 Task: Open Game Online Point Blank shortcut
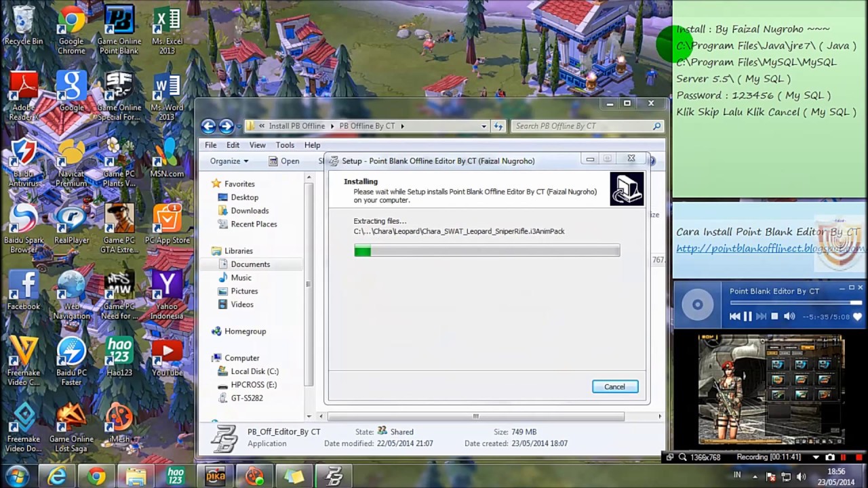pos(119,30)
